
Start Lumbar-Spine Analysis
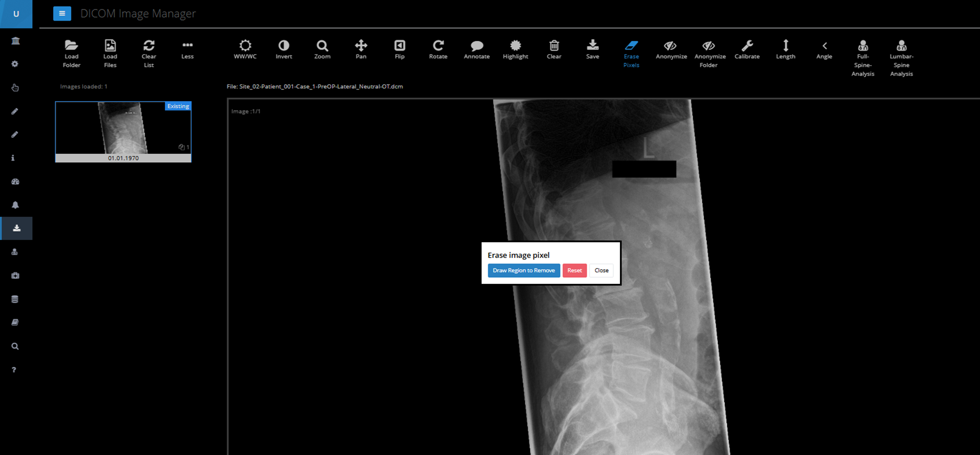pos(901,46)
